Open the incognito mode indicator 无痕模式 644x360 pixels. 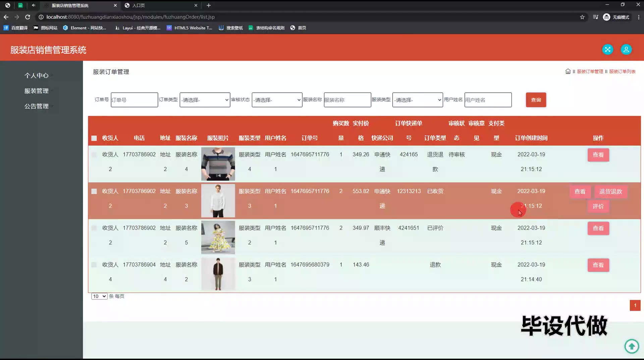point(616,17)
